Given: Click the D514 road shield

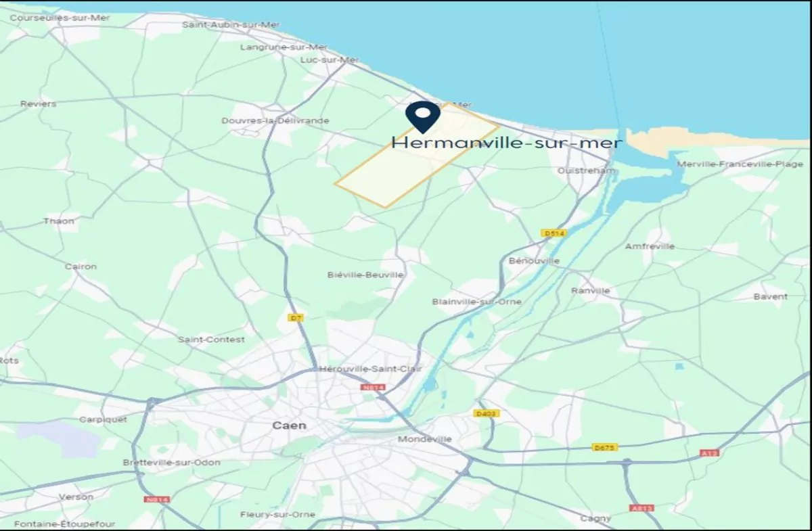Looking at the screenshot, I should [554, 233].
